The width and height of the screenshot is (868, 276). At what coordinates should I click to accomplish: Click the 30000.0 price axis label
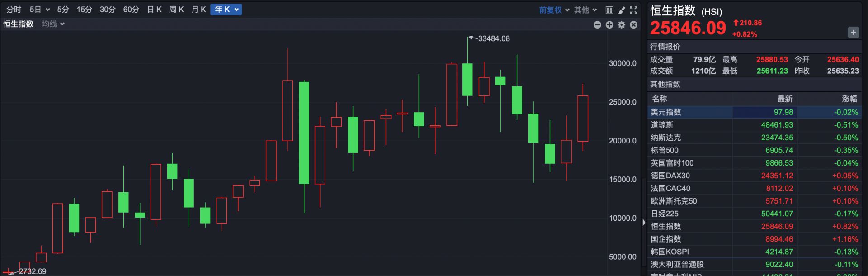coord(623,63)
